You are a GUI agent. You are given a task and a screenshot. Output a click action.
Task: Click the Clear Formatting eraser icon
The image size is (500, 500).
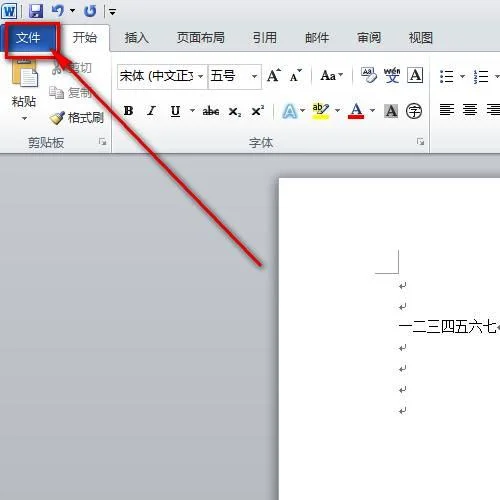[369, 75]
